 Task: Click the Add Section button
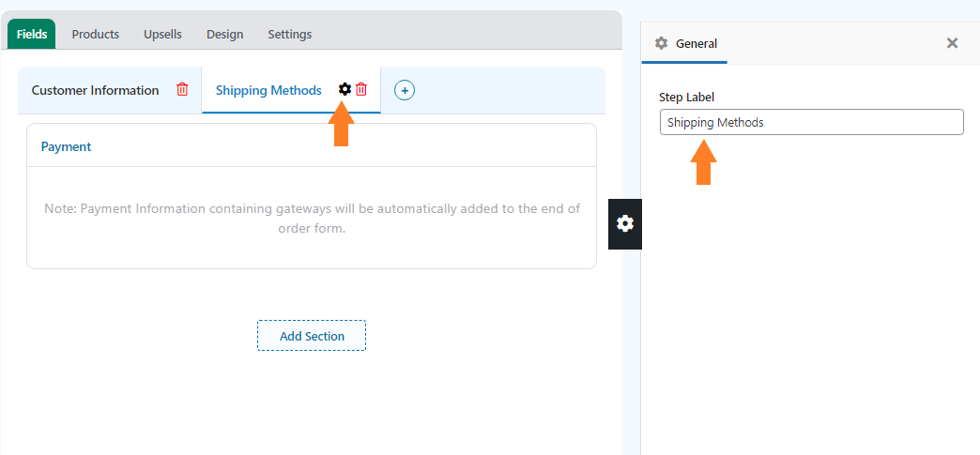pos(312,336)
